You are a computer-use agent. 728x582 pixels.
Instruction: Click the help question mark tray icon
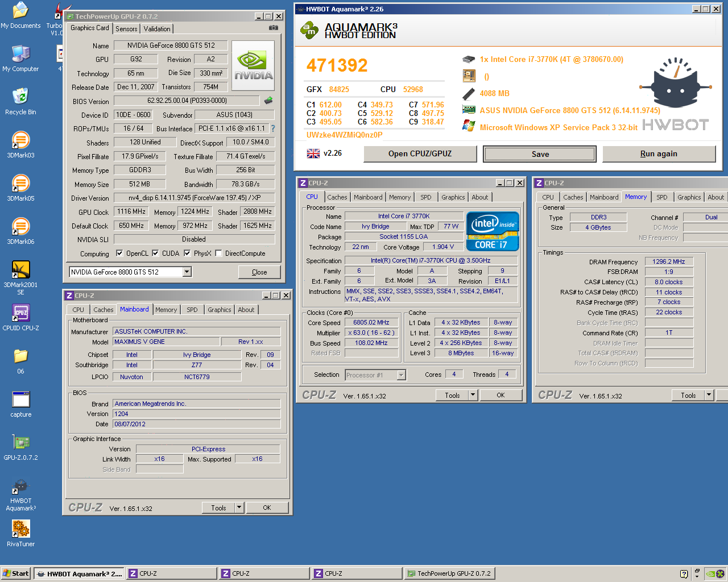pyautogui.click(x=684, y=573)
